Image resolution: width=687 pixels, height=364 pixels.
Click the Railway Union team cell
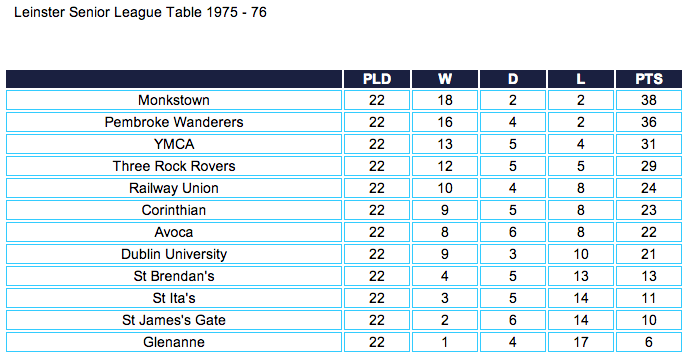tap(174, 188)
